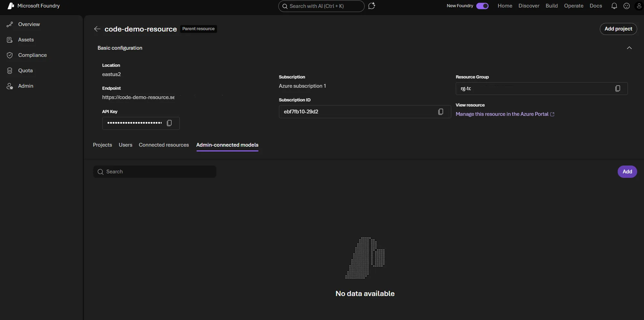The width and height of the screenshot is (644, 320).
Task: Open the notifications bell icon
Action: [614, 6]
